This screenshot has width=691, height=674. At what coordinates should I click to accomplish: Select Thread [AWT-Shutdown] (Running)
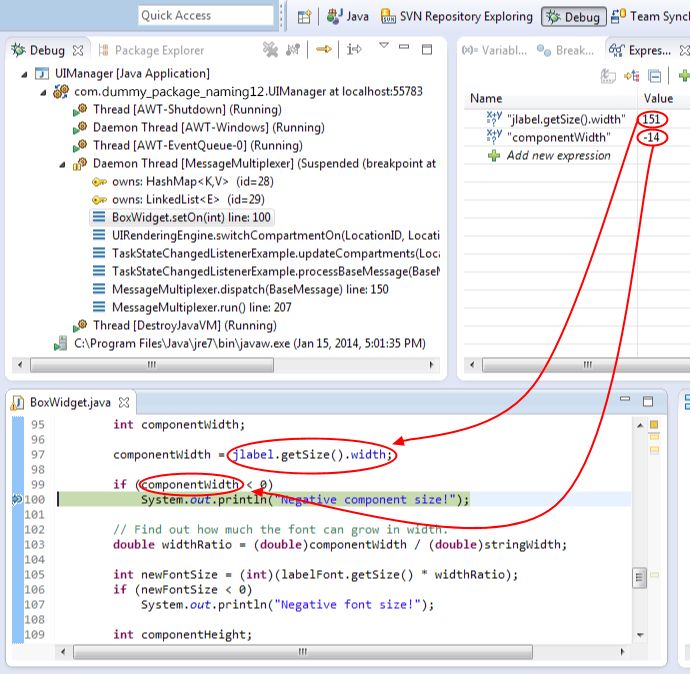click(x=187, y=109)
